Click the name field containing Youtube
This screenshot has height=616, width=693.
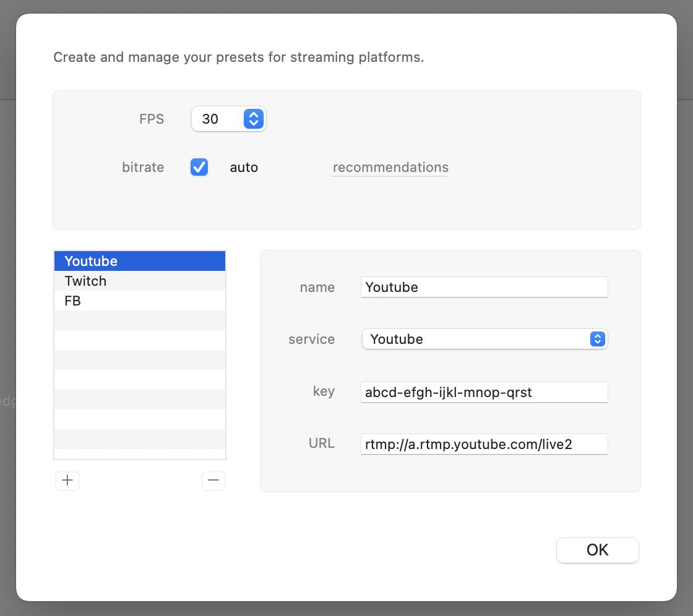[484, 287]
